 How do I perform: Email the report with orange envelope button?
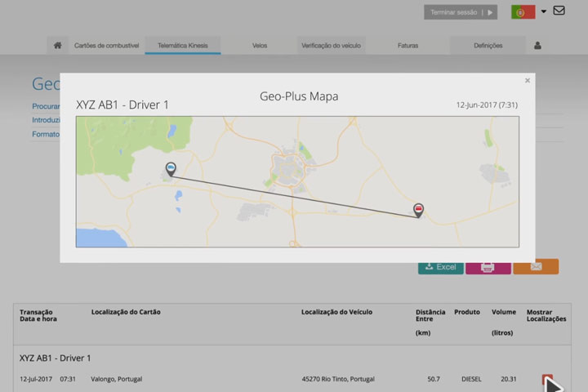coord(536,267)
